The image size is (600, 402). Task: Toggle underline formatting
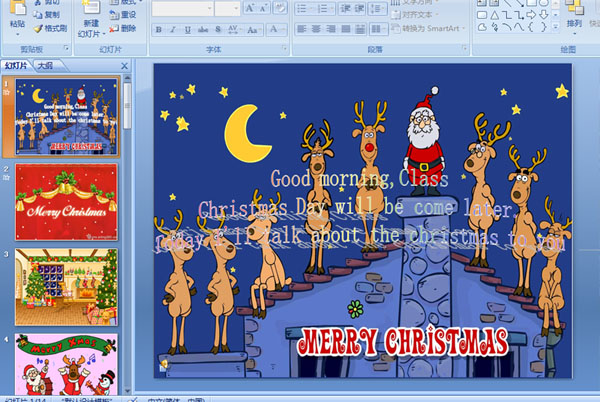187,29
